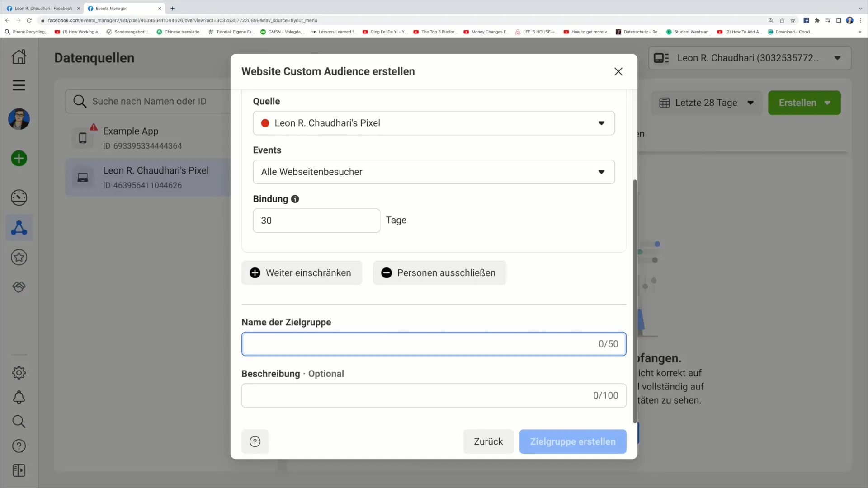Open the Chrome three-dot menu

click(x=860, y=20)
